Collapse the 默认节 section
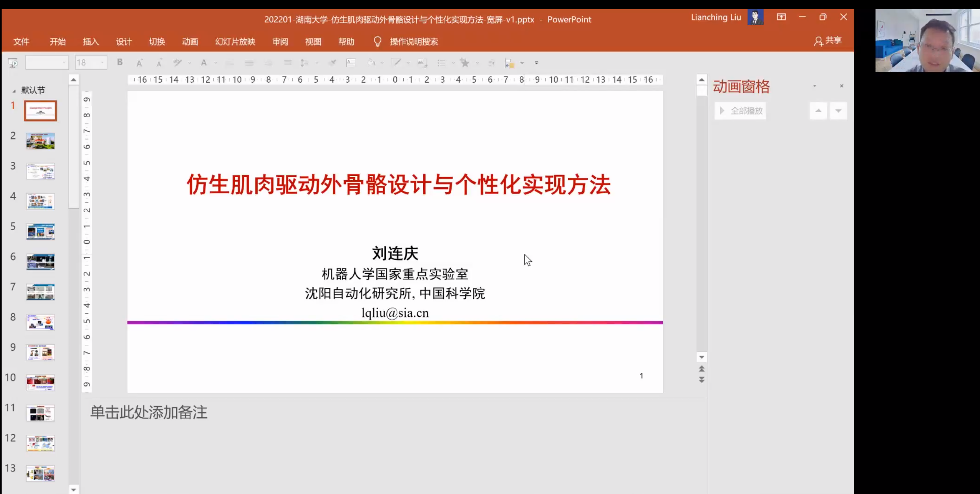The image size is (980, 494). pyautogui.click(x=14, y=91)
